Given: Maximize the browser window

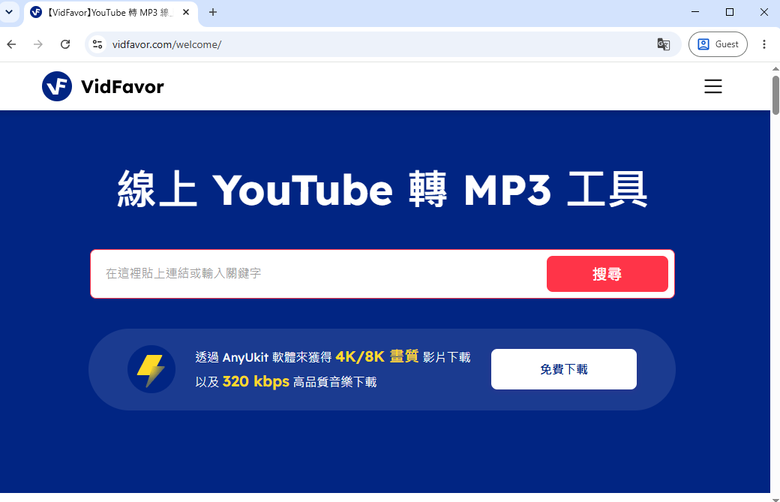Looking at the screenshot, I should pyautogui.click(x=730, y=12).
